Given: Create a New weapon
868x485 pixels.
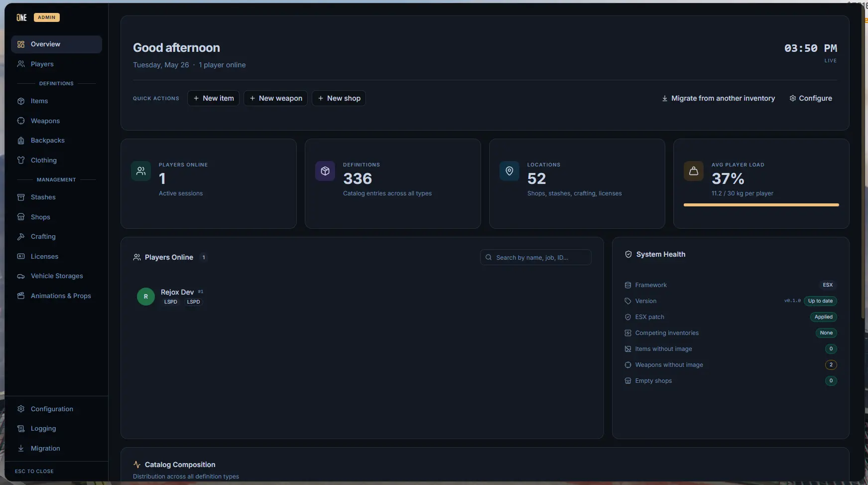Looking at the screenshot, I should (x=275, y=98).
